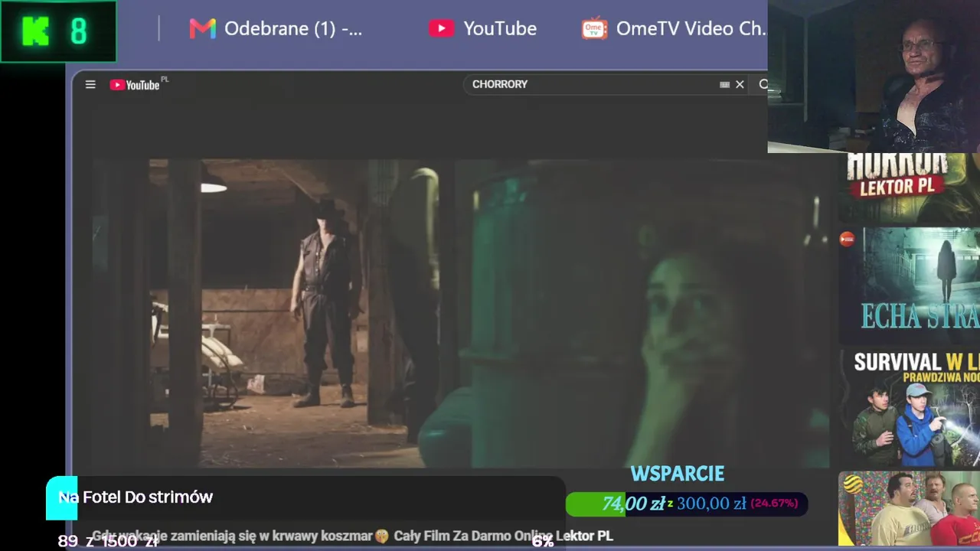Click the red badge on the Echa thumbnail

847,240
